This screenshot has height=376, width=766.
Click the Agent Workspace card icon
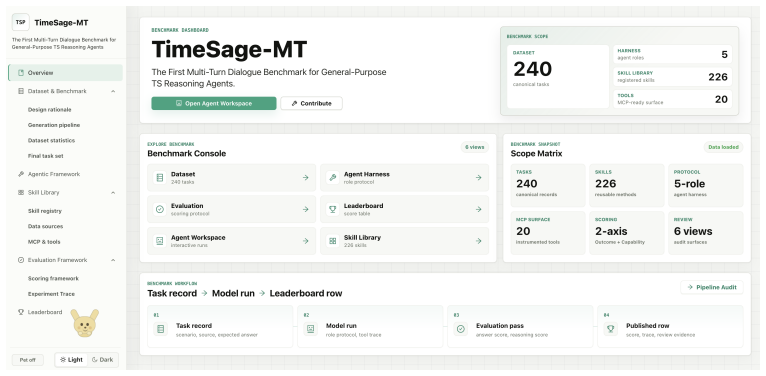(x=160, y=241)
